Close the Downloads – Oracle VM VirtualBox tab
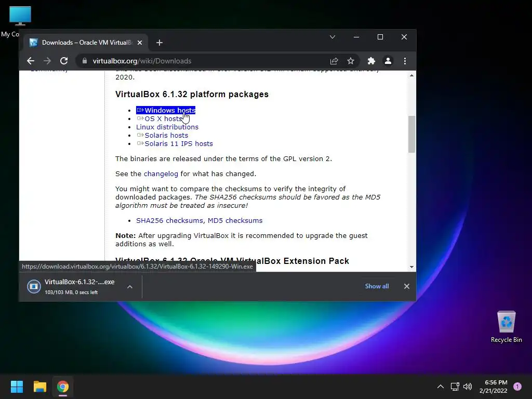The image size is (532, 399). pyautogui.click(x=140, y=43)
